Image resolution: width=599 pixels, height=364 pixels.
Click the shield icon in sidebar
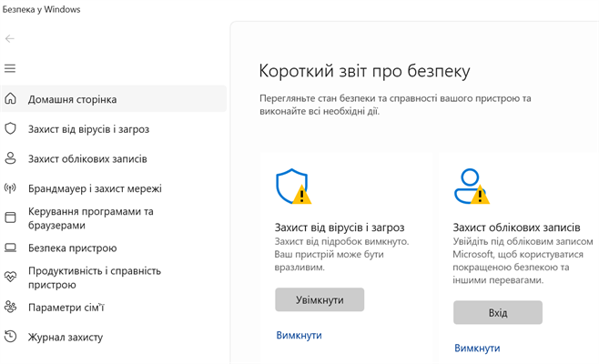click(x=11, y=129)
